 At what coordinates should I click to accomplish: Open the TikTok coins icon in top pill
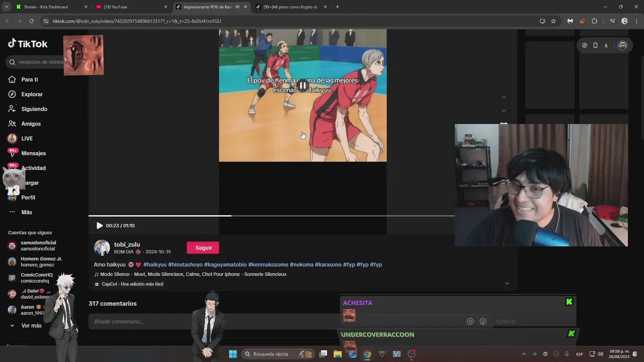[x=584, y=45]
